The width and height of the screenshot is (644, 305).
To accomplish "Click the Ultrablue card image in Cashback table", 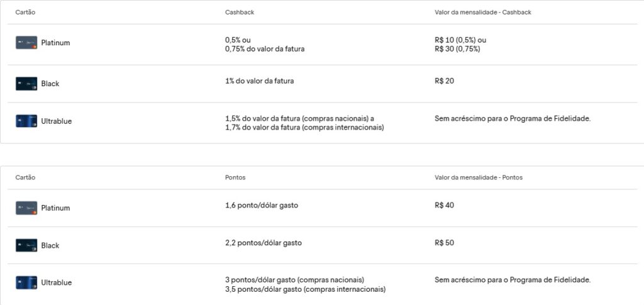I will 26,121.
